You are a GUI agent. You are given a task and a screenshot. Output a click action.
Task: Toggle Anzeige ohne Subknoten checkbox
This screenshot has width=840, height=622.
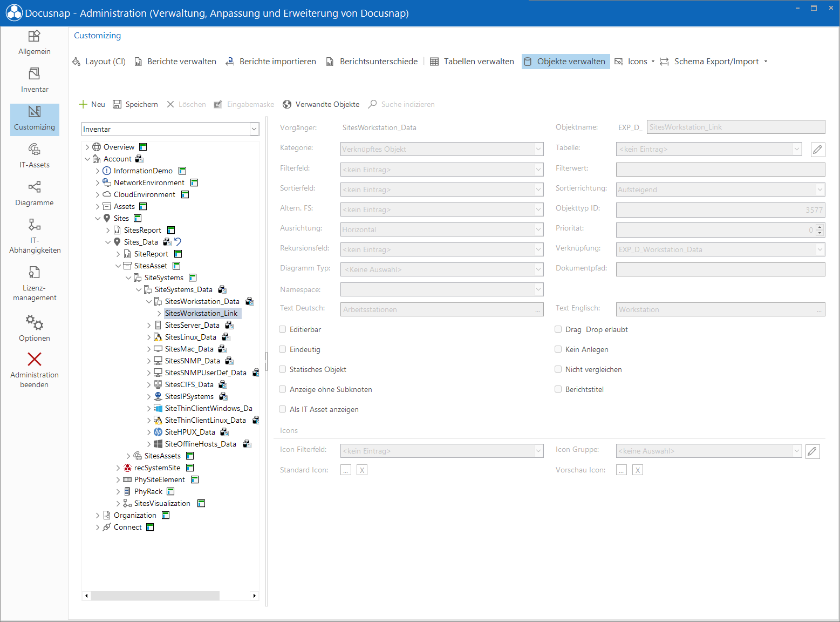point(283,389)
